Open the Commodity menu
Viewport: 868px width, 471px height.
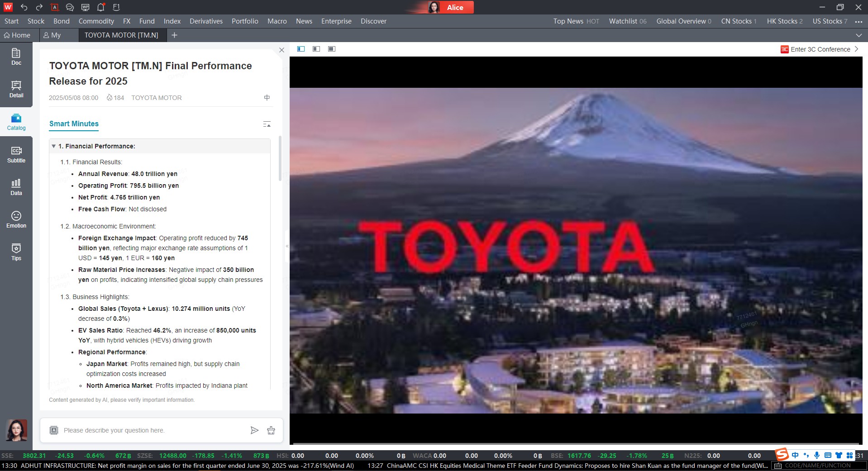(x=96, y=21)
